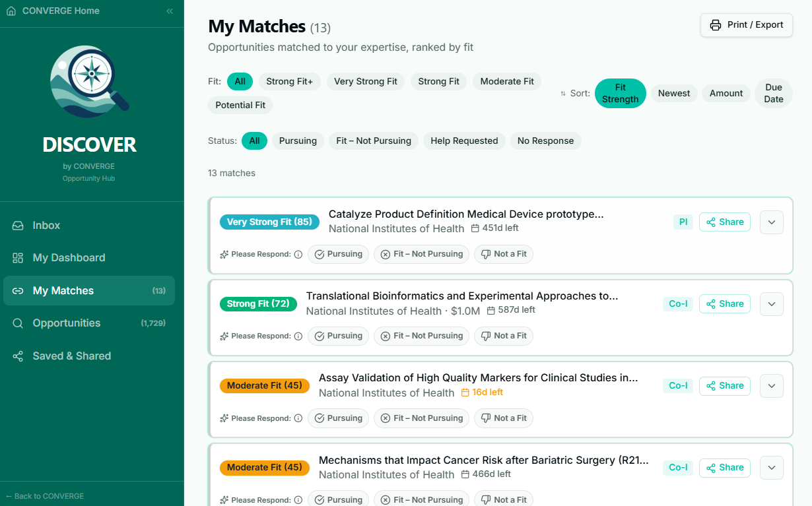Click the 587d left deadline text
This screenshot has width=812, height=506.
511,310
